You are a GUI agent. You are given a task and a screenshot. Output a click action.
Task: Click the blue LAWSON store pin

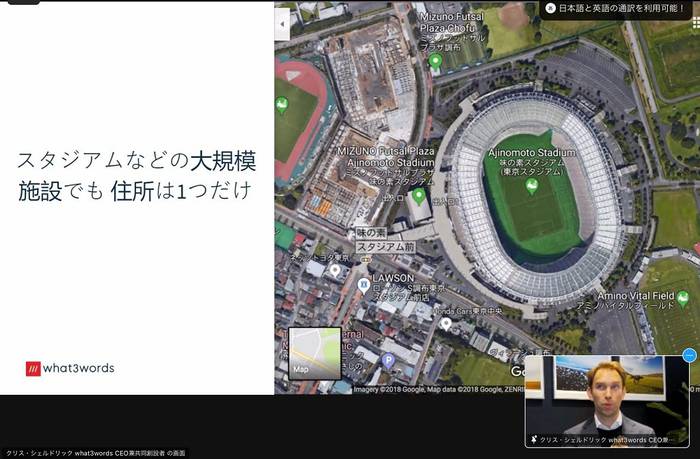(x=364, y=285)
